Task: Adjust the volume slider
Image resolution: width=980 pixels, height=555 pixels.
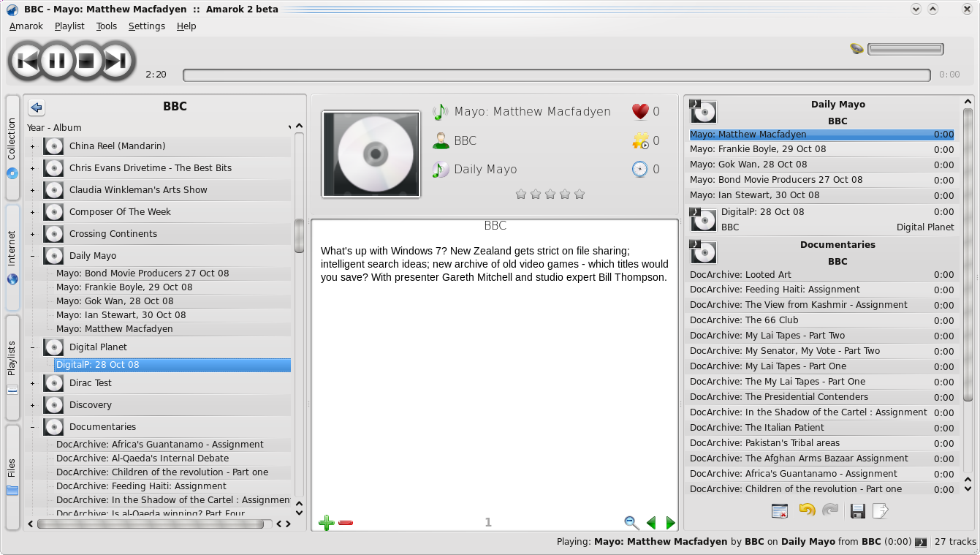Action: pos(905,49)
